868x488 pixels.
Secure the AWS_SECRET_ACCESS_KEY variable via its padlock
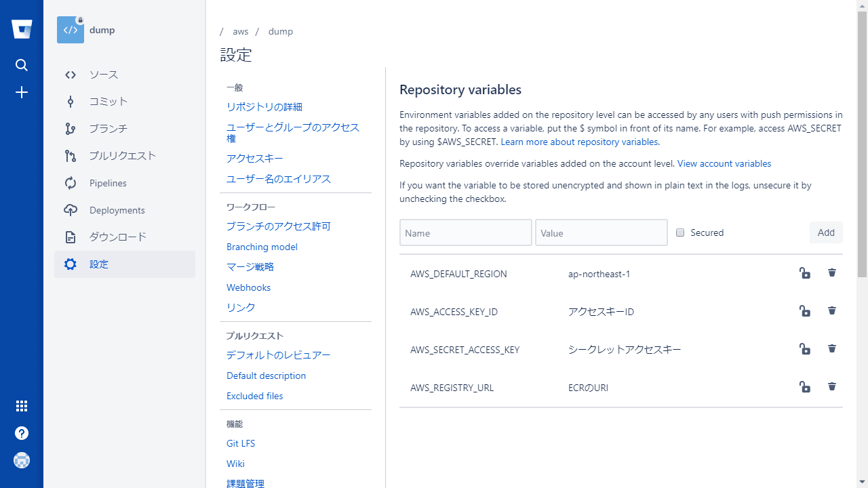(x=804, y=348)
